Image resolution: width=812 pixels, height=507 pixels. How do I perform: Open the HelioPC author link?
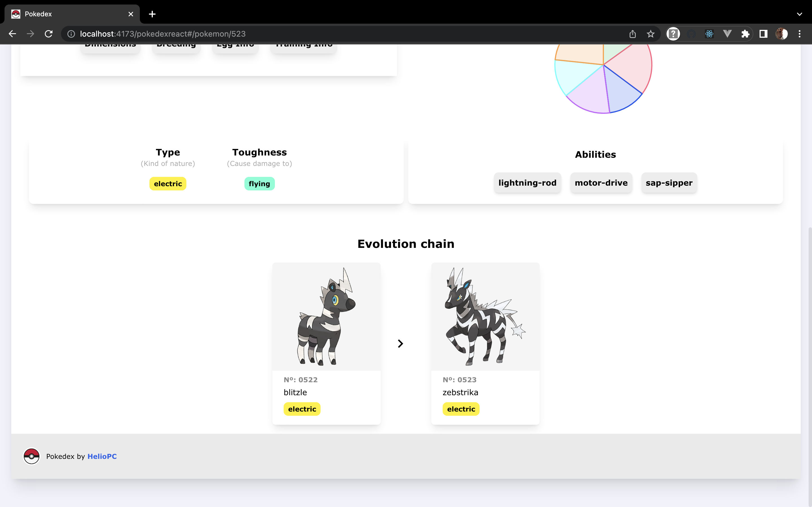pyautogui.click(x=102, y=456)
